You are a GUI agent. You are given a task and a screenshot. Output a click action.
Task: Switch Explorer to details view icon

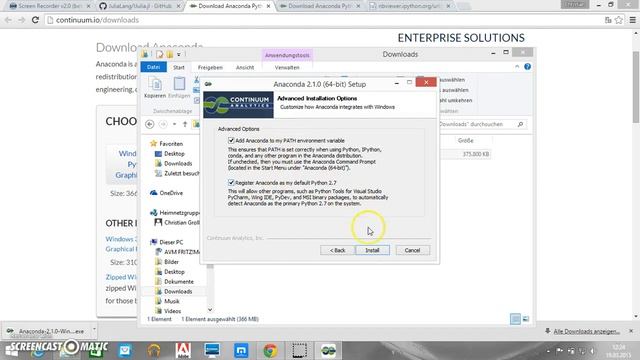click(x=515, y=319)
